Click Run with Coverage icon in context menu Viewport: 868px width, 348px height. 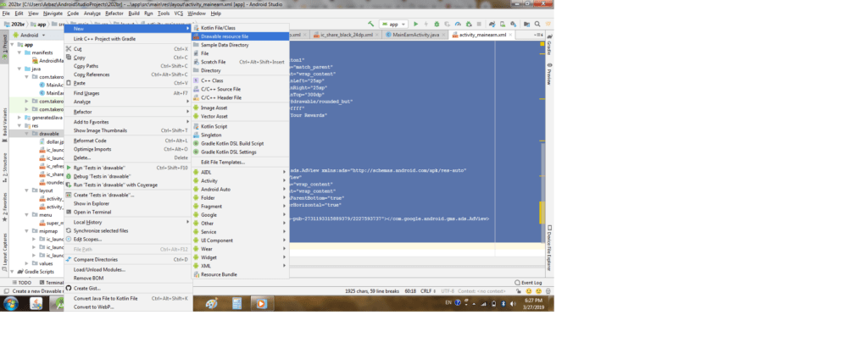[x=69, y=185]
